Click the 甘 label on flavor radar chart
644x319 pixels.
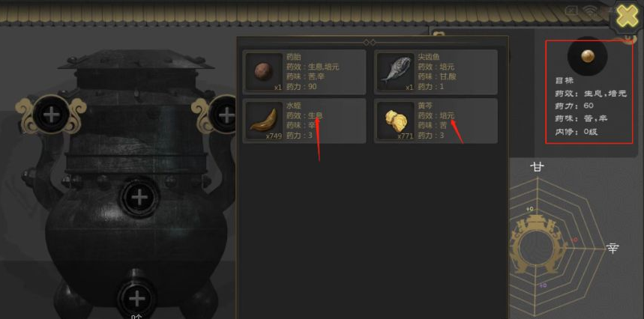537,166
